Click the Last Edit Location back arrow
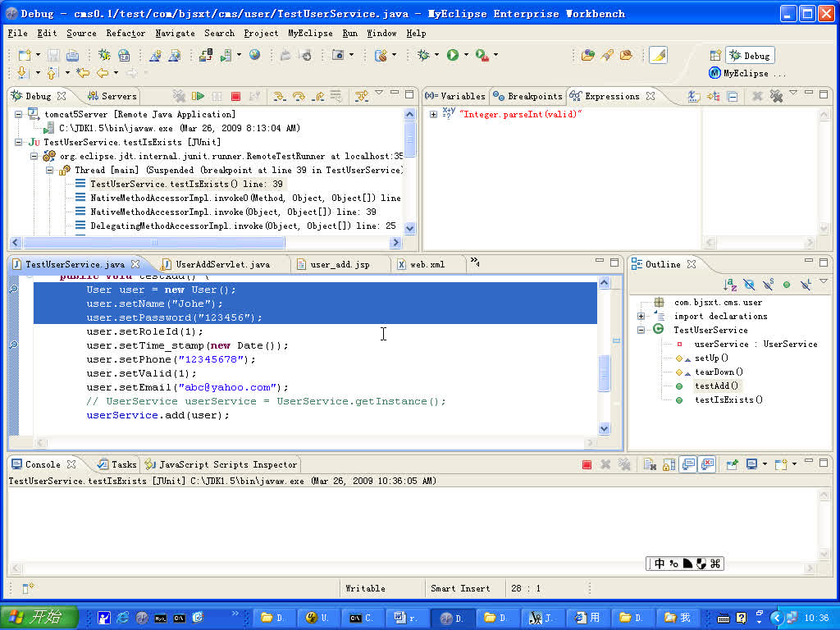Viewport: 840px width, 630px height. click(x=83, y=72)
